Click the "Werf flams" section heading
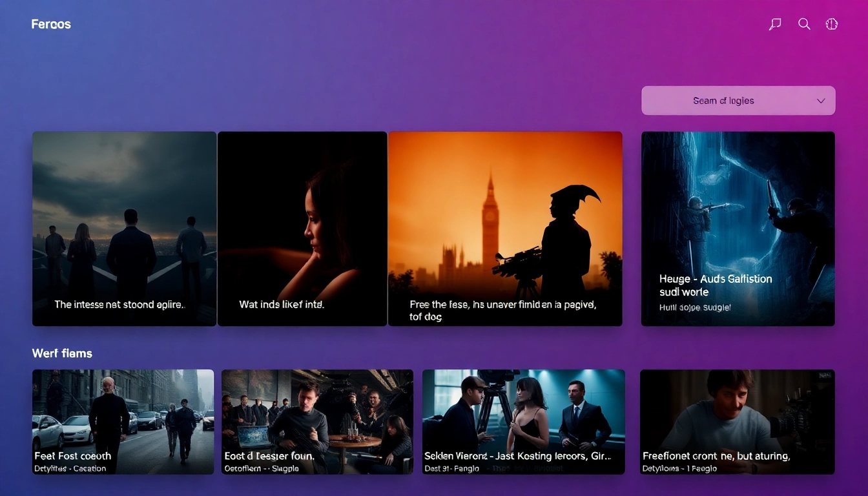The height and width of the screenshot is (496, 868). click(62, 353)
